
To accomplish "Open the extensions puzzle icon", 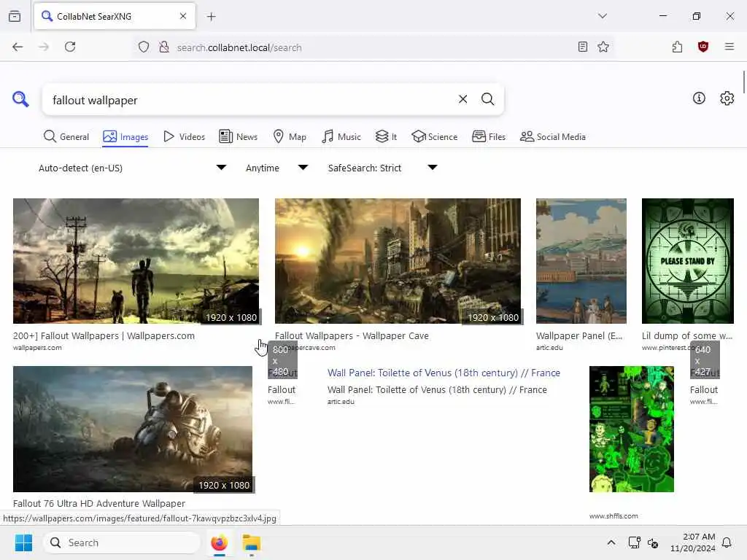I will coord(677,47).
